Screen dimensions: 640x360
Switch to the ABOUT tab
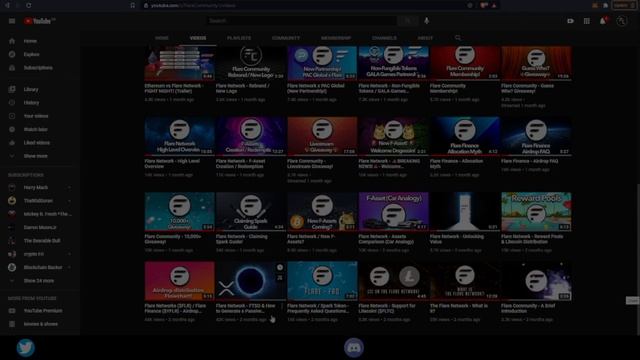pos(425,38)
